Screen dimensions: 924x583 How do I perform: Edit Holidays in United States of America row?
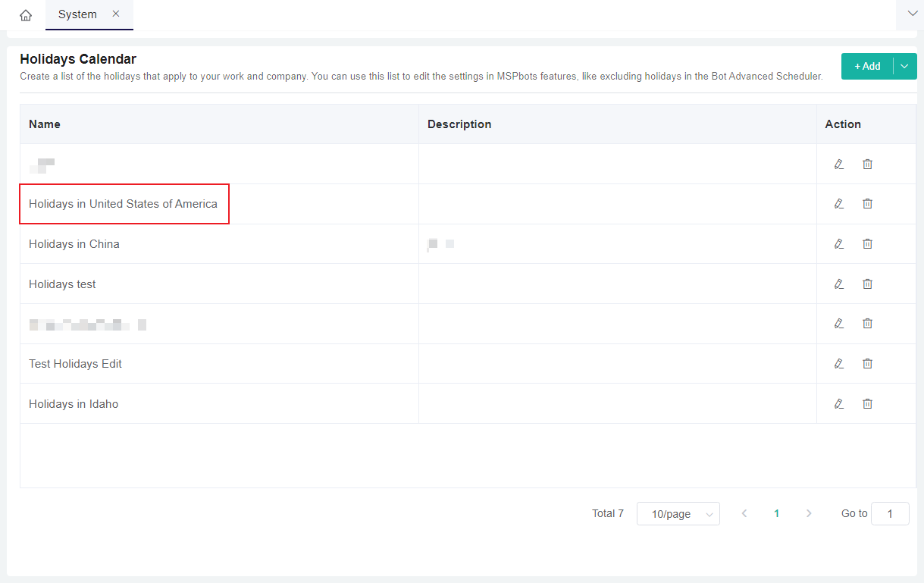point(838,204)
